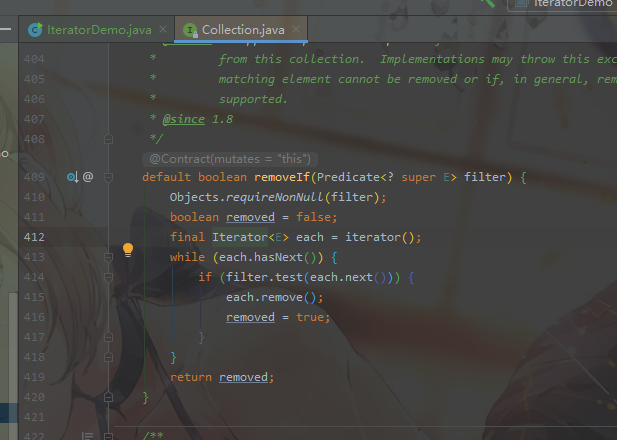Collapse the removeIf method at line 409

pyautogui.click(x=109, y=177)
